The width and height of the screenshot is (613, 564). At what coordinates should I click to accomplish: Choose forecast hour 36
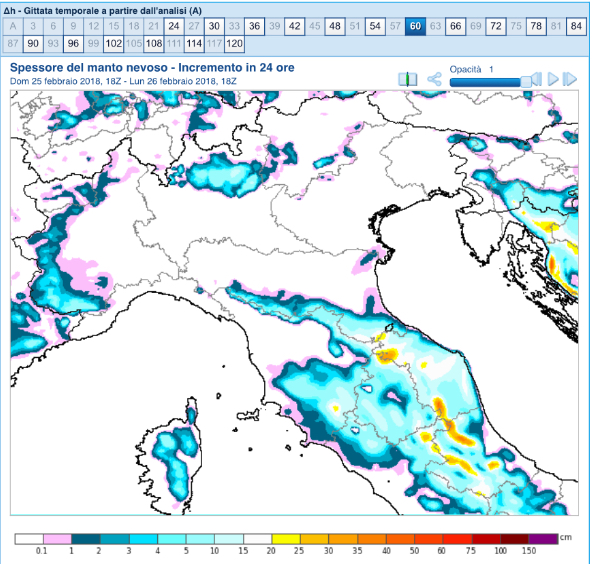coord(254,26)
